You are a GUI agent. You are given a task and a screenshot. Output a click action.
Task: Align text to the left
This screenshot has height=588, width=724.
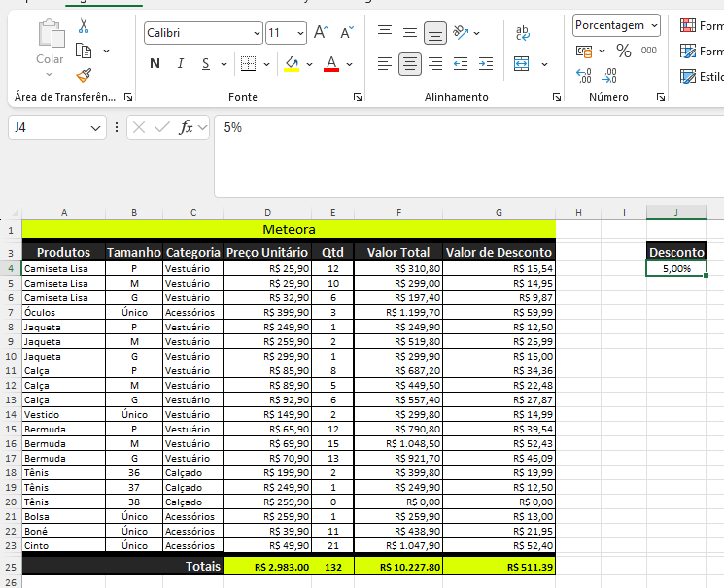[x=385, y=64]
